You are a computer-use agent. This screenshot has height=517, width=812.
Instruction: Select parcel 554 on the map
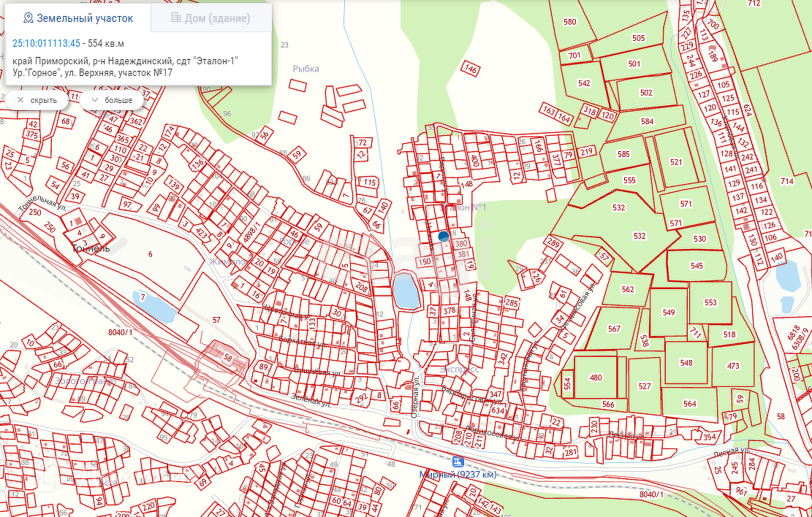pos(567,383)
